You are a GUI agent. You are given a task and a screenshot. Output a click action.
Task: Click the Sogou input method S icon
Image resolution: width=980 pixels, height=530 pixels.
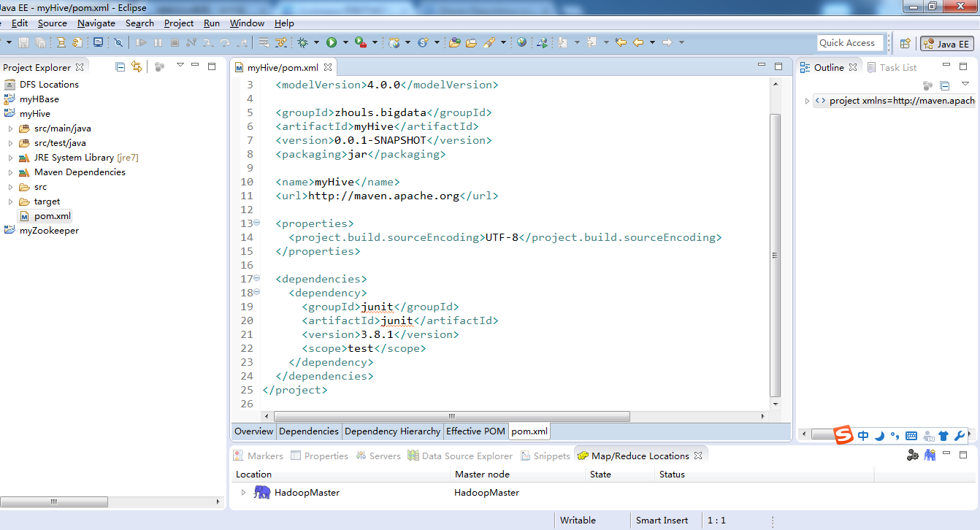(844, 434)
